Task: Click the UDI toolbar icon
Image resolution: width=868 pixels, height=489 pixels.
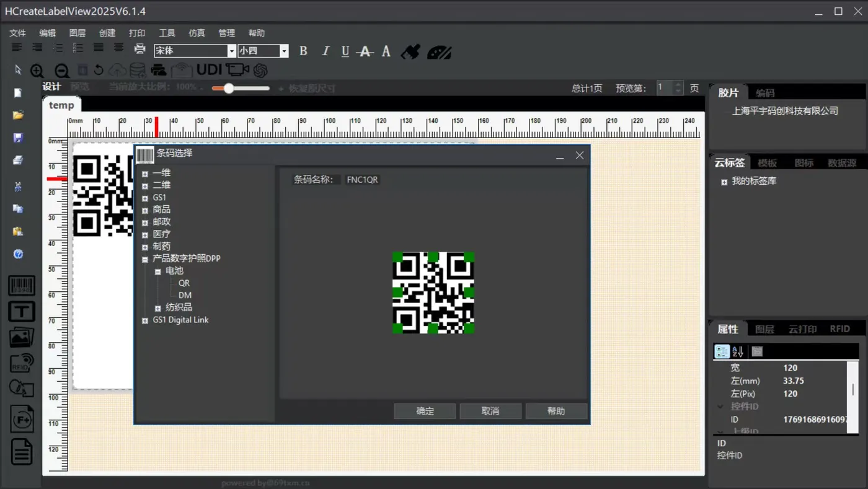Action: pyautogui.click(x=209, y=69)
